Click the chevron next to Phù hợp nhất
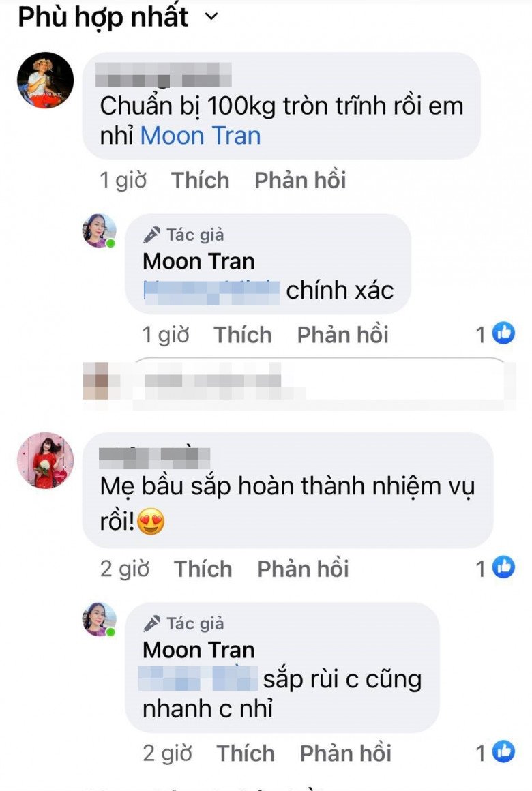532x791 pixels. (211, 17)
